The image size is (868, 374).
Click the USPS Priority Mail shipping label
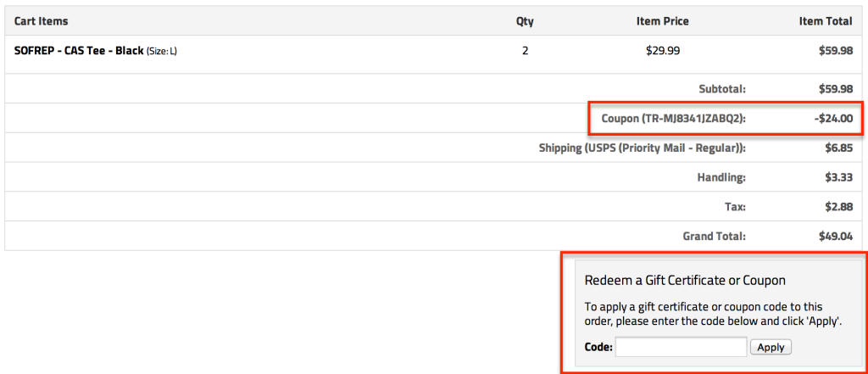pos(642,148)
